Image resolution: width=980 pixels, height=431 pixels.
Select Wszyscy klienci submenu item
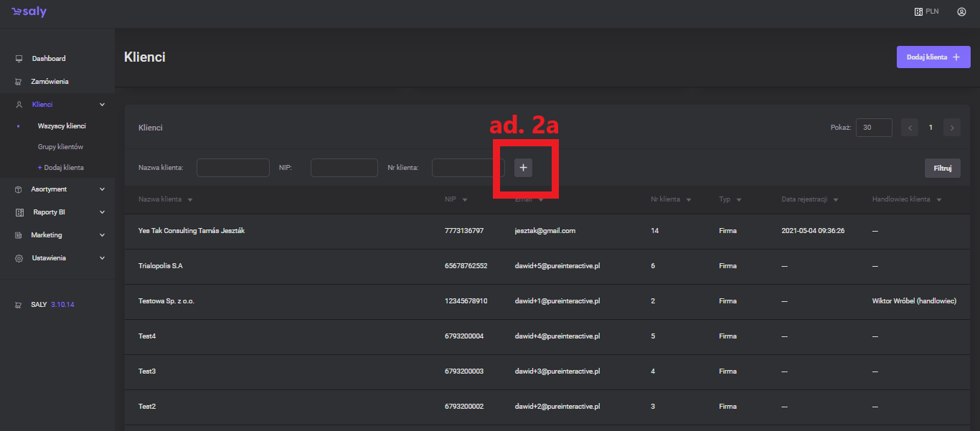(x=62, y=126)
